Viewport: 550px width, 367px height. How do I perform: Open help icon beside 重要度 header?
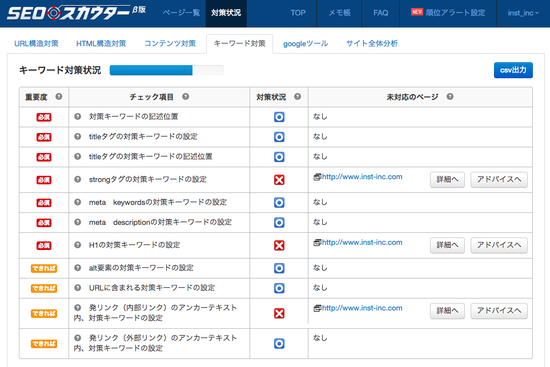coord(59,96)
